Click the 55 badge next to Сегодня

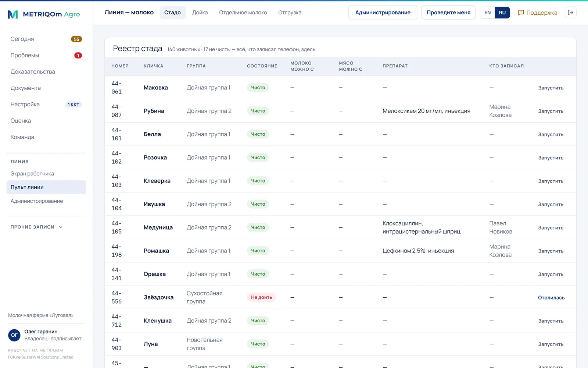click(x=76, y=39)
